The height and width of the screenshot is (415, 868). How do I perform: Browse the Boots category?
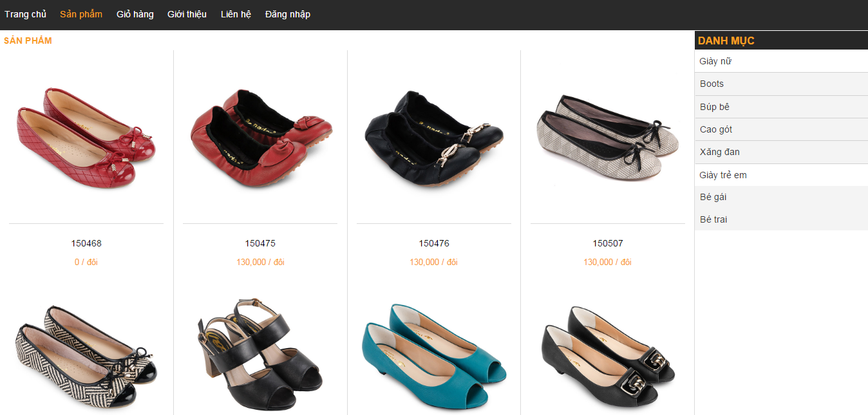tap(781, 84)
